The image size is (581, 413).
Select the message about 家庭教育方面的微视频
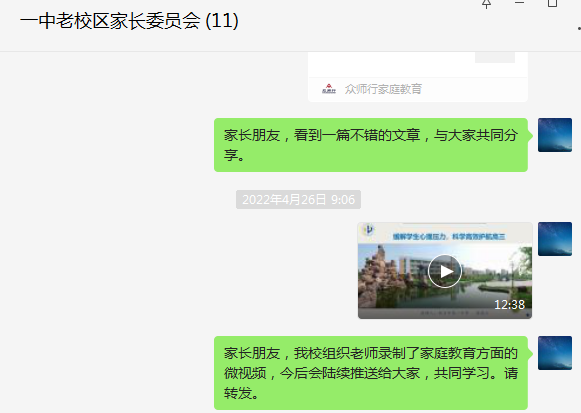pyautogui.click(x=371, y=373)
